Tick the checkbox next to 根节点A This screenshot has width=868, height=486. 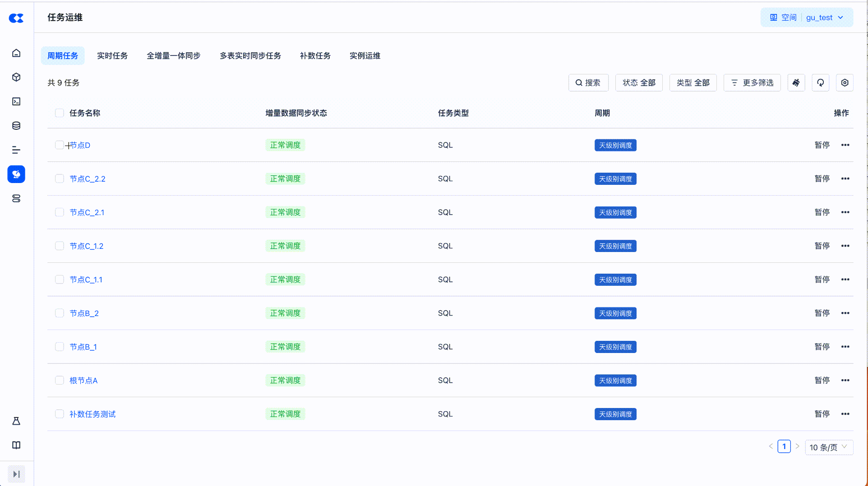coord(59,380)
